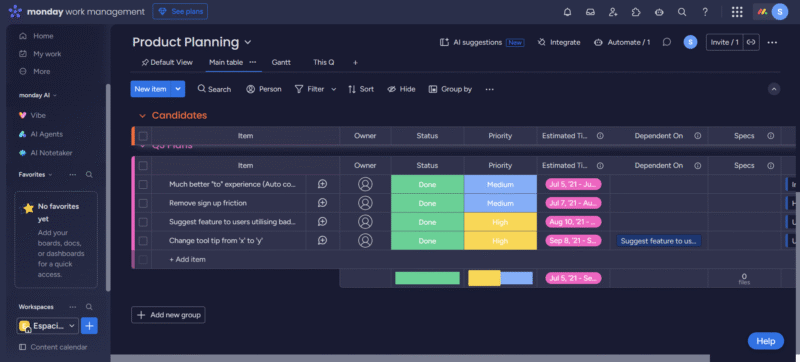Check the 'Much better "to" experience' row
Viewport: 800px width, 362px height.
pos(143,185)
